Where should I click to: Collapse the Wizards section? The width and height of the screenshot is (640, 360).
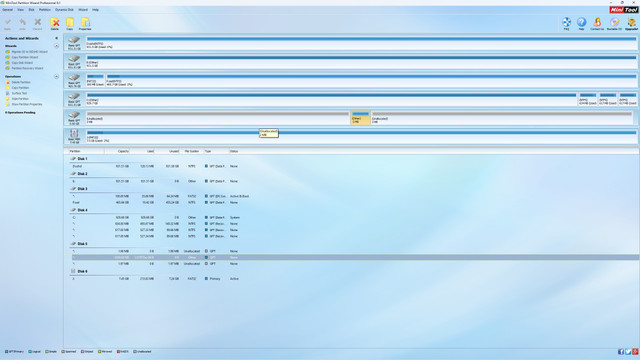56,46
